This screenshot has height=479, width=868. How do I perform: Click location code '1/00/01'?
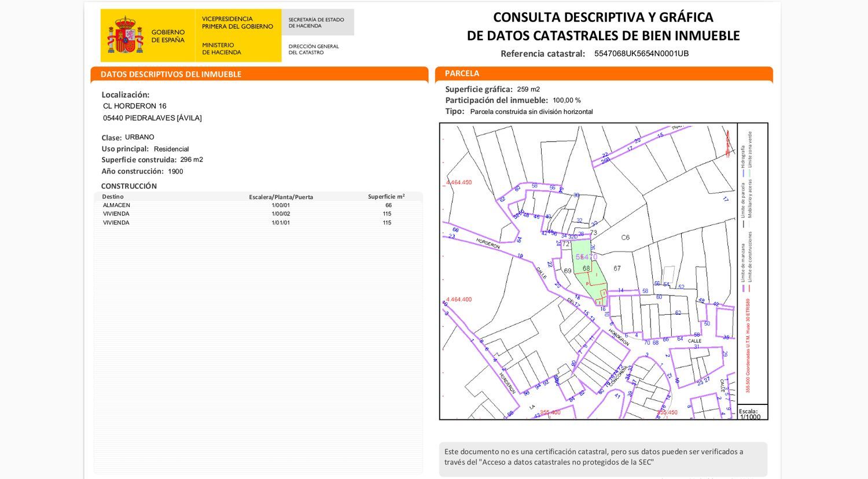pyautogui.click(x=281, y=205)
